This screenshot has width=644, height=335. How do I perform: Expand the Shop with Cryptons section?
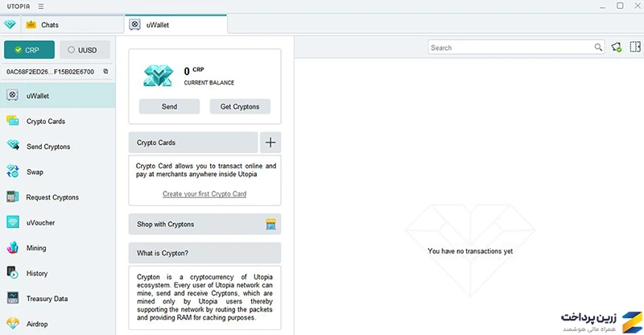(204, 224)
